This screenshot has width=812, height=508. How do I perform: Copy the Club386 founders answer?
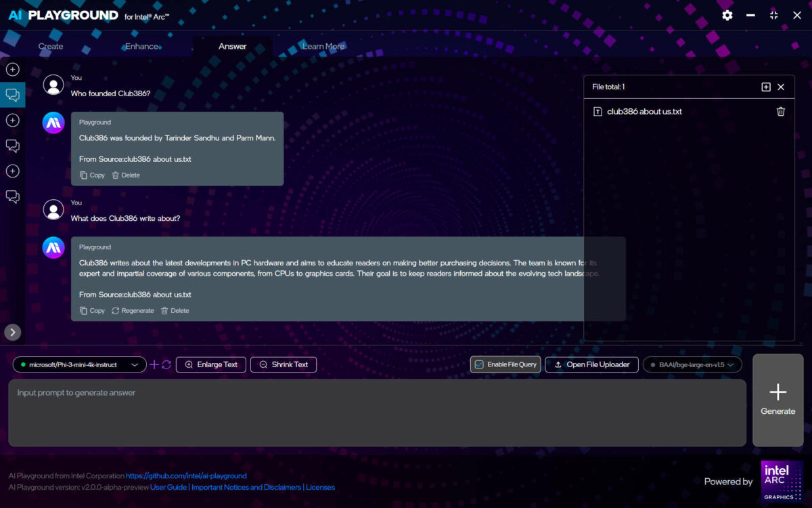pyautogui.click(x=92, y=175)
